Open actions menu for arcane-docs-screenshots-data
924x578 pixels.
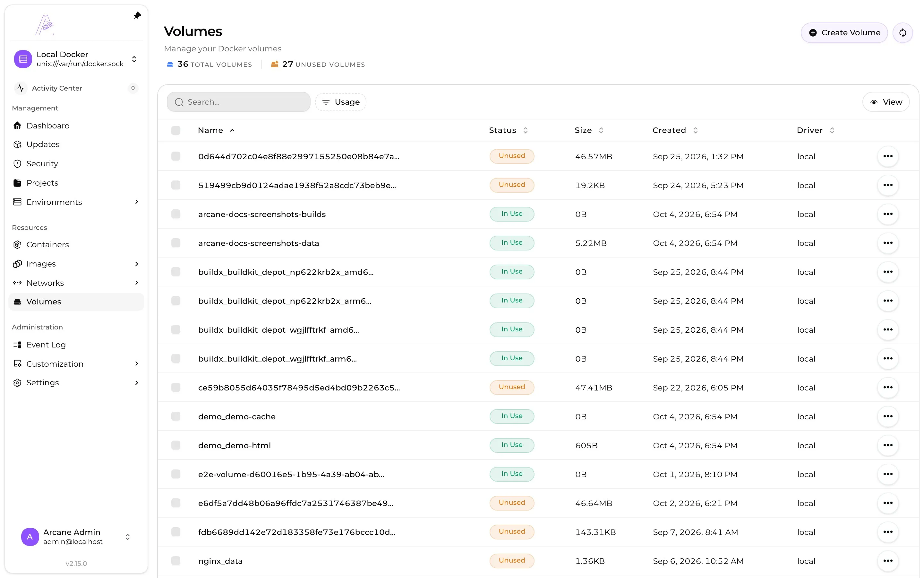click(888, 243)
